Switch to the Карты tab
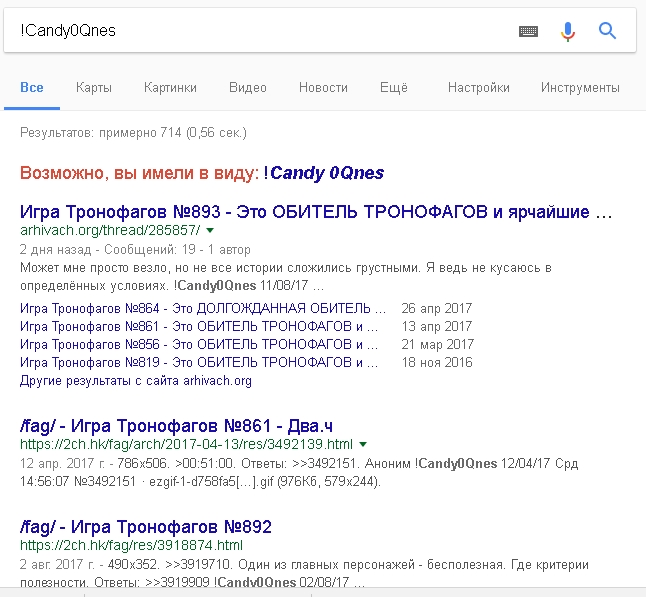This screenshot has height=597, width=646. (94, 88)
